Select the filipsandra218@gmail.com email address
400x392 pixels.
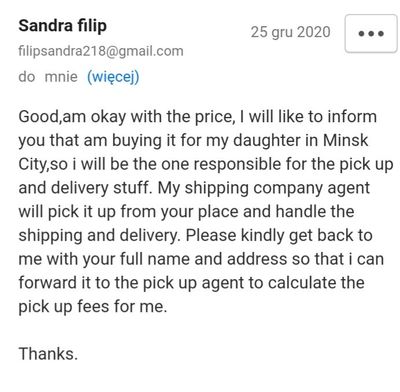pyautogui.click(x=101, y=51)
